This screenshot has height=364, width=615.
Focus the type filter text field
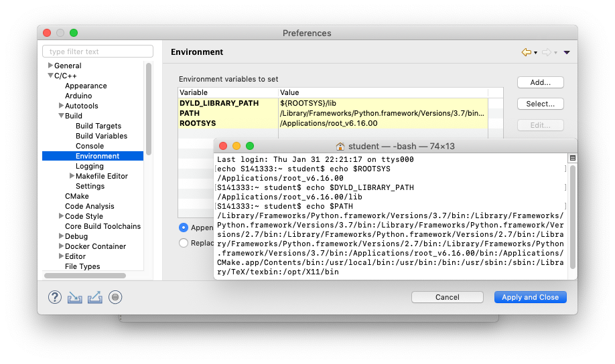98,52
